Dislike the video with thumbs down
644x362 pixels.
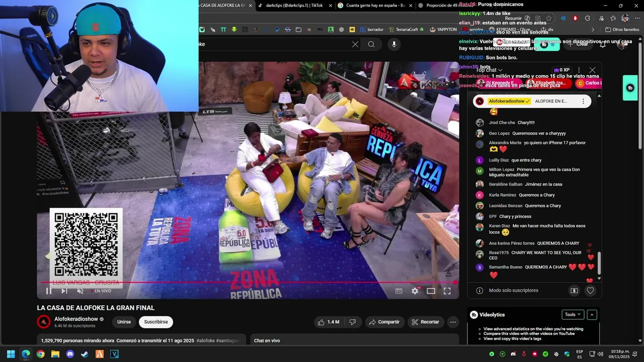pyautogui.click(x=353, y=322)
